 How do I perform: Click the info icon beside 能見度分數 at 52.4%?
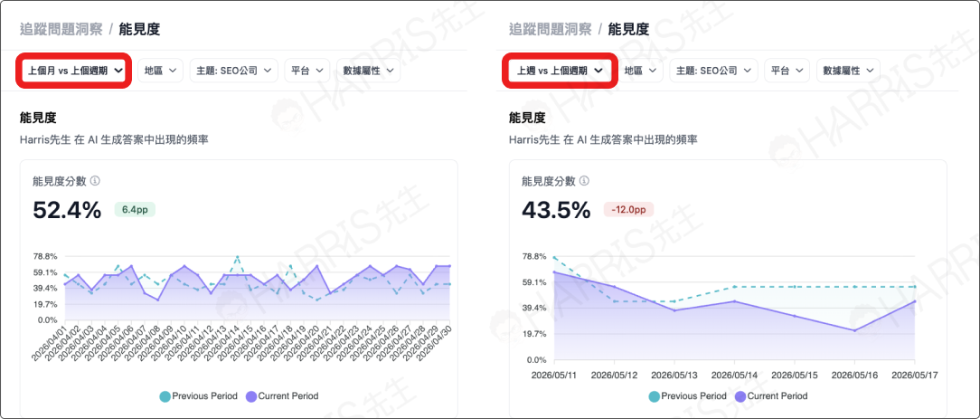click(x=96, y=181)
